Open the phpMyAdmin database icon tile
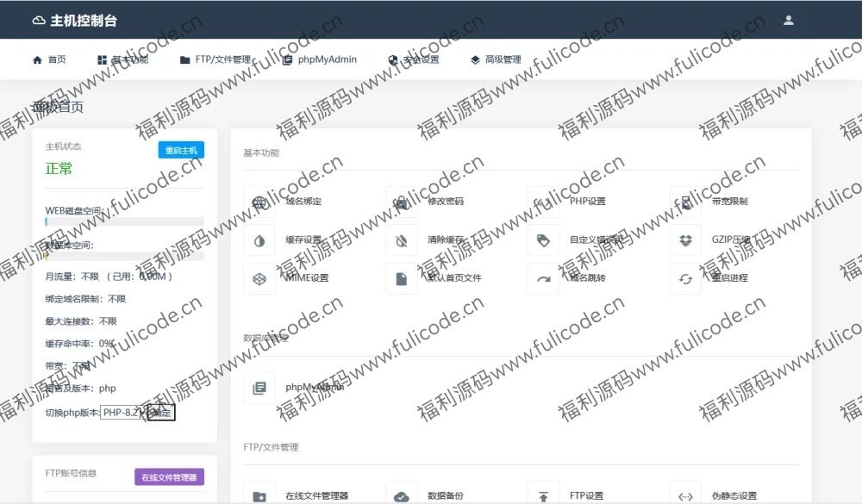Viewport: 862px width, 504px height. [x=259, y=388]
